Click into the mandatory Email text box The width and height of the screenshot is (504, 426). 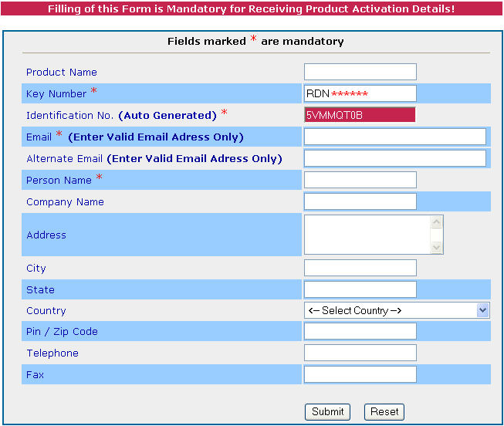(395, 137)
